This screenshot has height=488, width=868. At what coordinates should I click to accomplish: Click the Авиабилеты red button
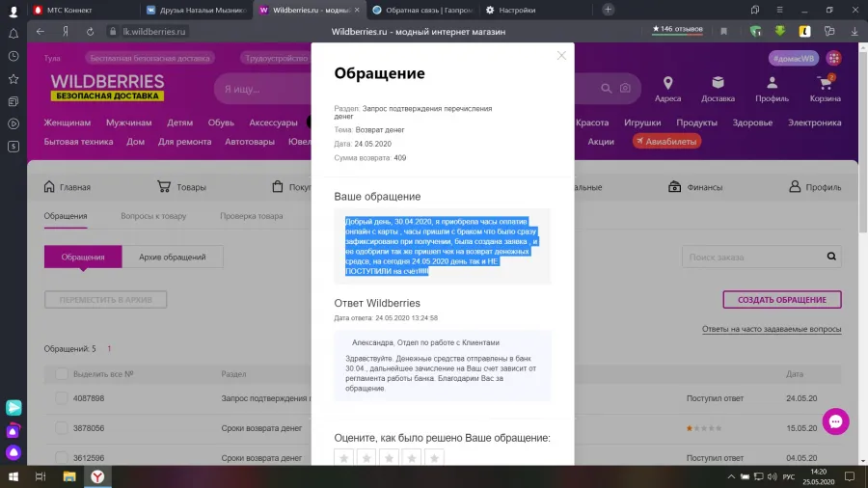tap(666, 142)
